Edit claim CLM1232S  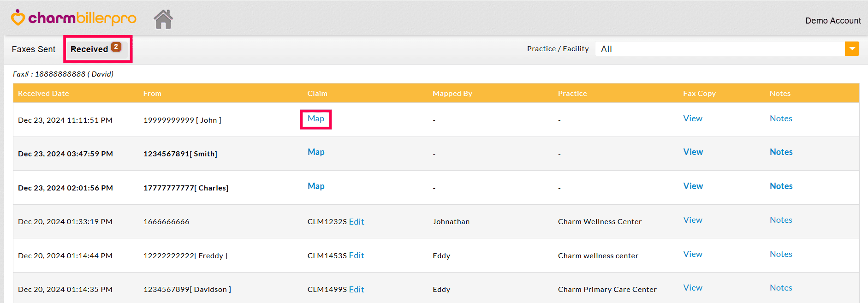pyautogui.click(x=357, y=222)
